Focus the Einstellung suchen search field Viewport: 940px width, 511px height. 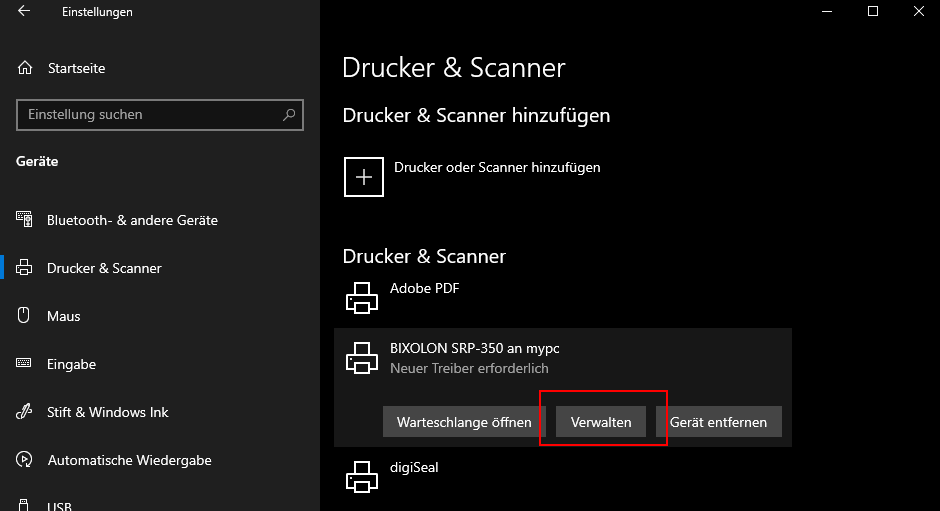point(150,115)
